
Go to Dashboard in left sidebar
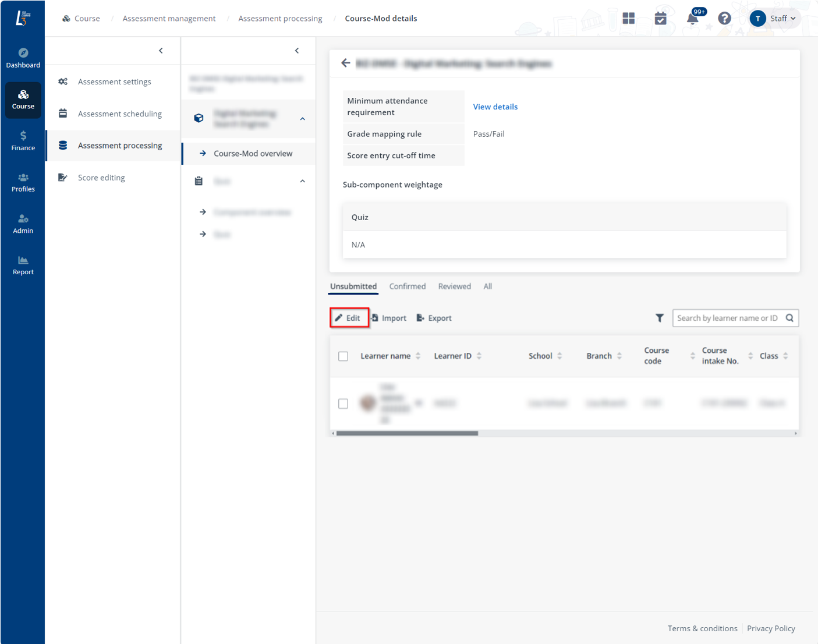(23, 58)
